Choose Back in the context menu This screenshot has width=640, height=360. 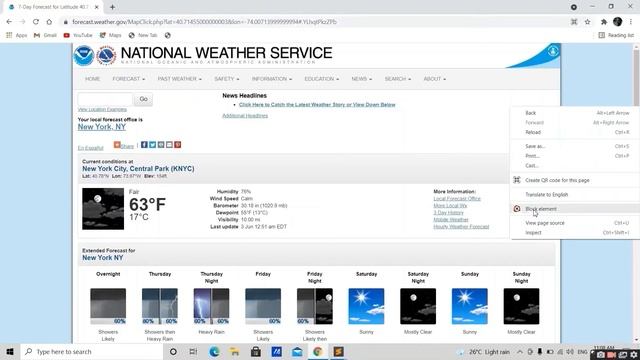[x=575, y=113]
